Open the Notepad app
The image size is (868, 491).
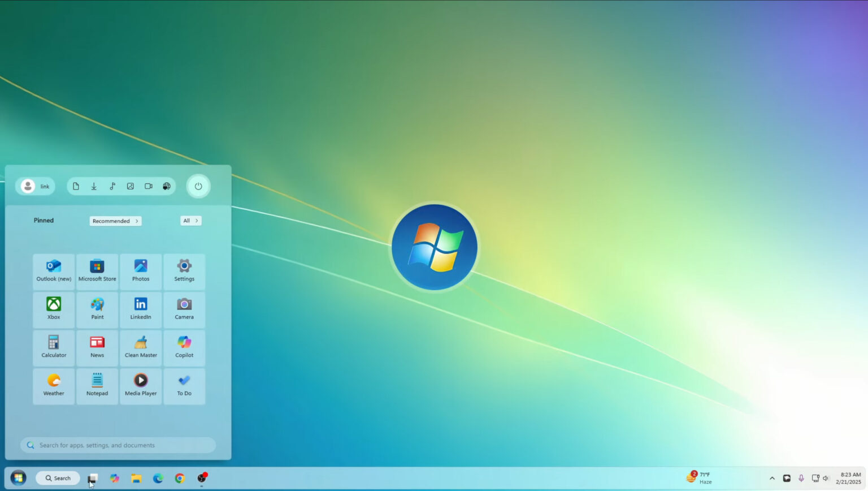97,385
